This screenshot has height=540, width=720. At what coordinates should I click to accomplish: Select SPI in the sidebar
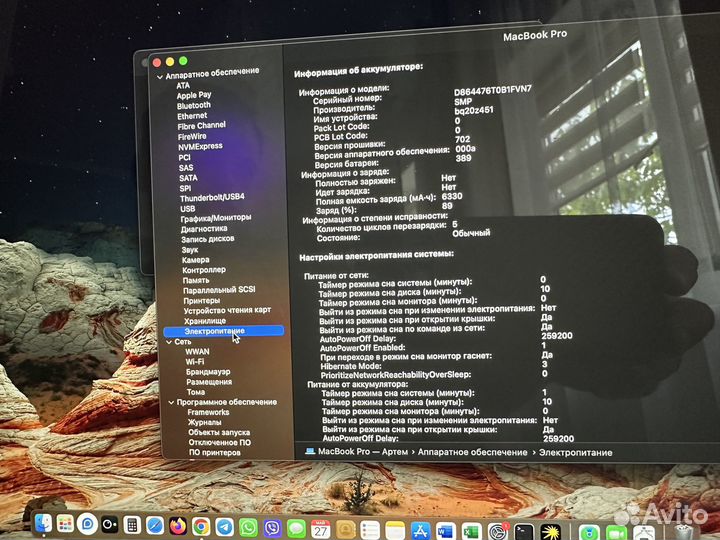click(185, 188)
